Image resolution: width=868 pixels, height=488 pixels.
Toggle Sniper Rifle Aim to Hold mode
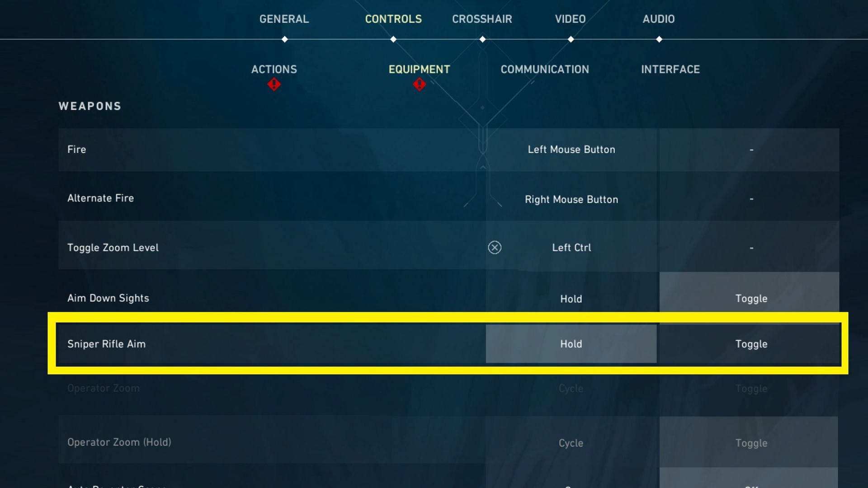(571, 344)
